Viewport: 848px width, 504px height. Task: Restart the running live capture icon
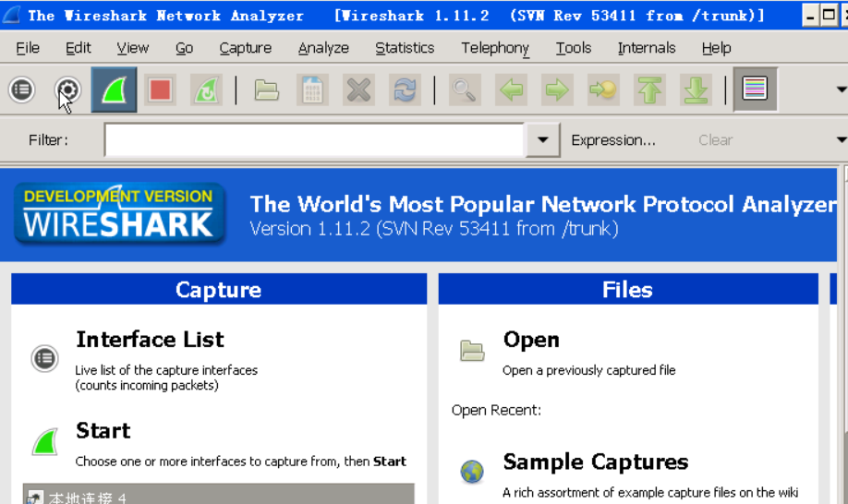tap(206, 90)
